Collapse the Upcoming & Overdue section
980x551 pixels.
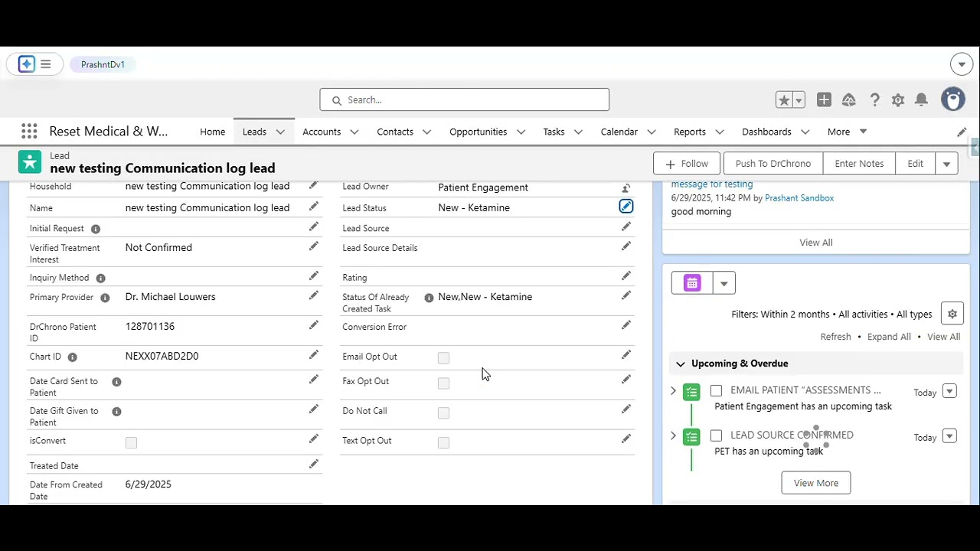click(x=681, y=364)
